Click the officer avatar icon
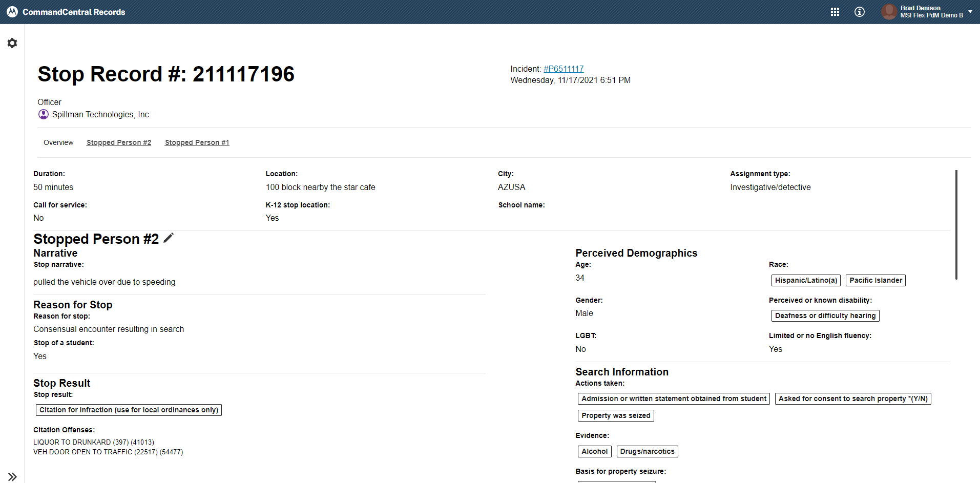The width and height of the screenshot is (980, 483). pos(44,114)
